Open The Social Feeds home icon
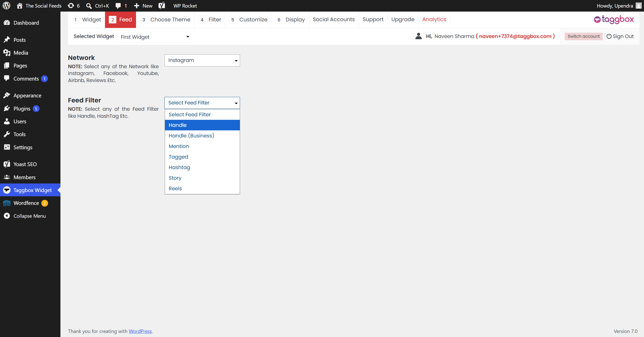Screen dimensions: 644x337 (x=20, y=6)
